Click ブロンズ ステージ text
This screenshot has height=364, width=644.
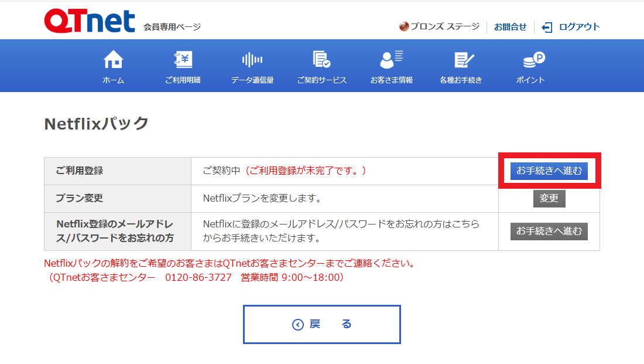(x=445, y=26)
